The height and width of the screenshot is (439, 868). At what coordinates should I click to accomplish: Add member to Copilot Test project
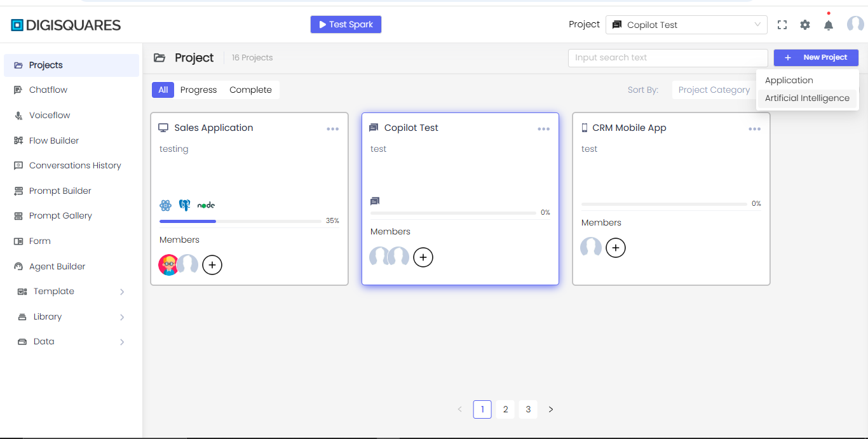(x=423, y=257)
